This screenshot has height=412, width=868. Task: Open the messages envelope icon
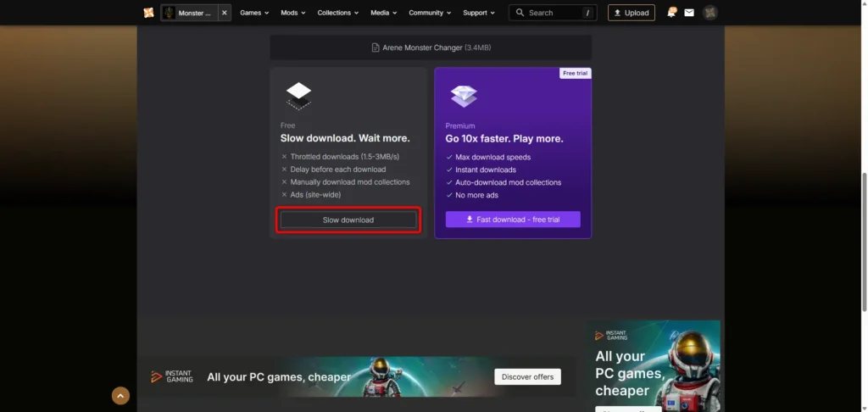click(689, 13)
